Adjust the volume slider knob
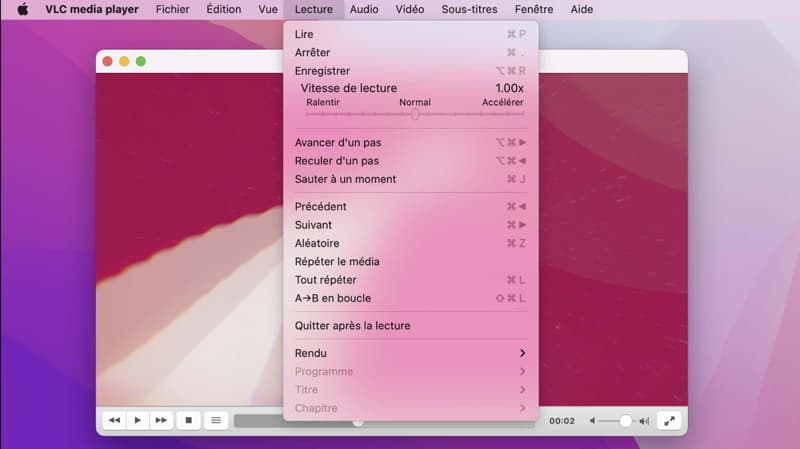Image resolution: width=800 pixels, height=449 pixels. coord(625,421)
